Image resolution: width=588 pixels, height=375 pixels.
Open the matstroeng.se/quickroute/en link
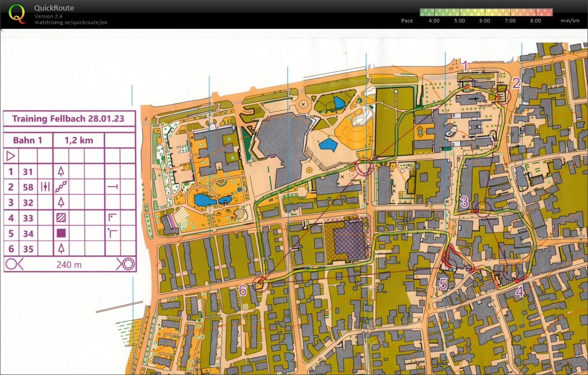[71, 22]
